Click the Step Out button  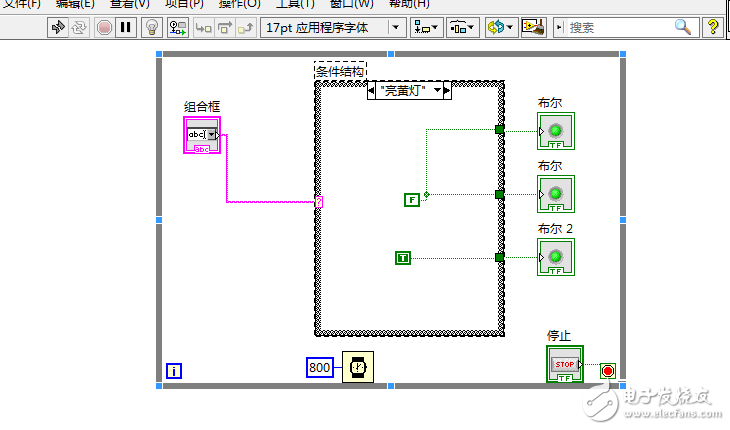coord(245,28)
